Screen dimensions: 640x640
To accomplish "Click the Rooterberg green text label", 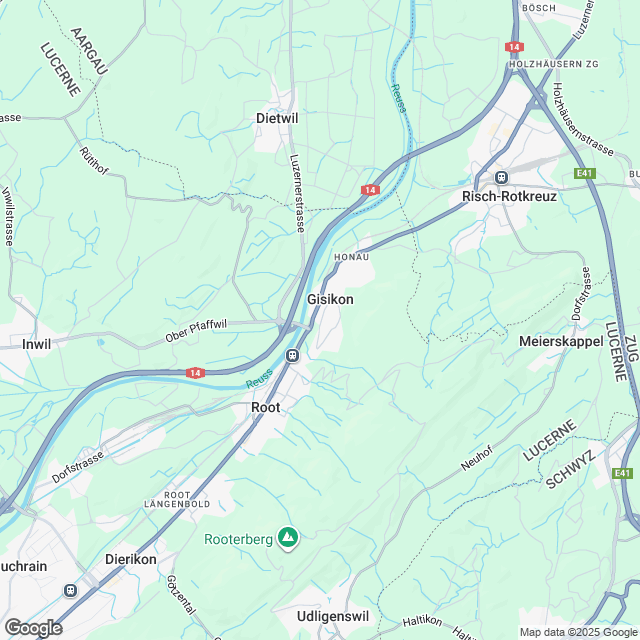I will pos(238,540).
